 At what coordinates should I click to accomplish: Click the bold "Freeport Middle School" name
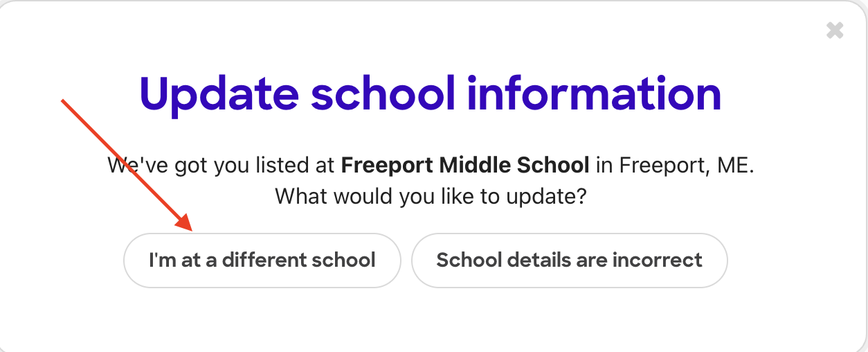tap(466, 166)
